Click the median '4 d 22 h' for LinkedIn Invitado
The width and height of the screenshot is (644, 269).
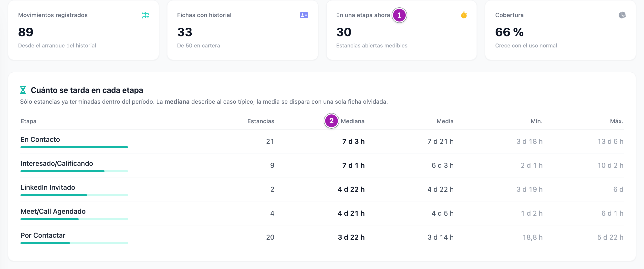[x=351, y=189]
